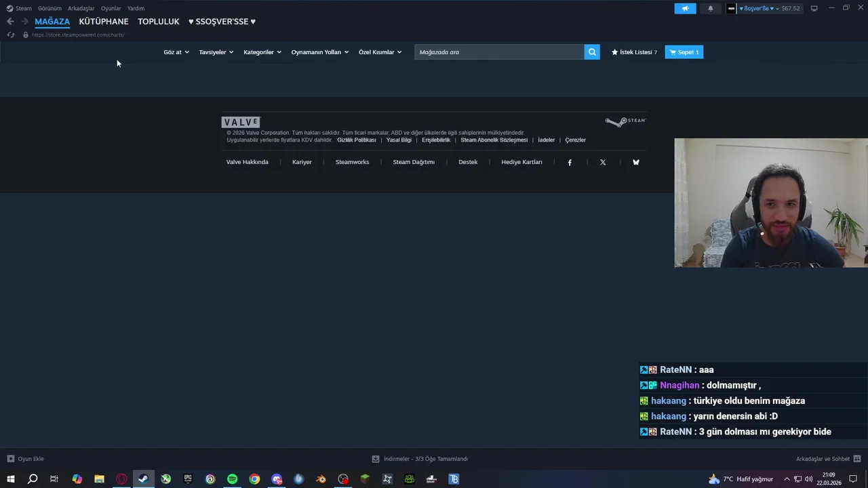Open Minecraft block icon on taskbar
Image resolution: width=868 pixels, height=488 pixels.
365,479
